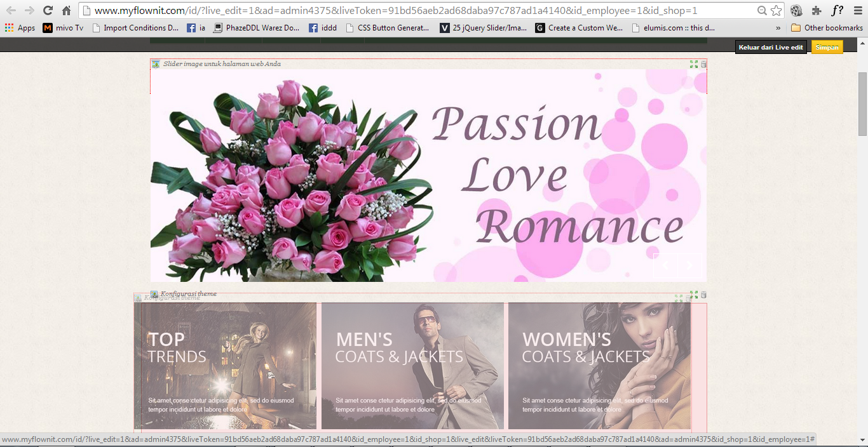Screen dimensions: 868x447
Task: Click the Passion Love Romance slider image
Action: point(428,175)
